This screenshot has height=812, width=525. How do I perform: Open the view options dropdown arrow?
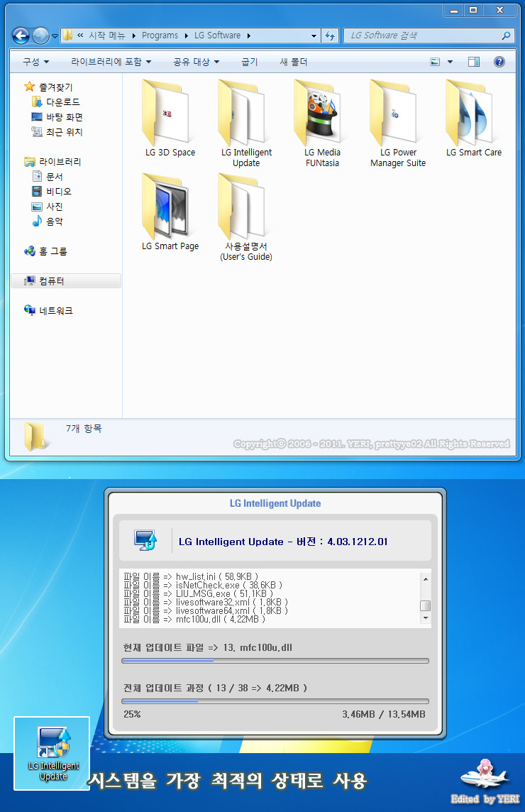pyautogui.click(x=450, y=62)
